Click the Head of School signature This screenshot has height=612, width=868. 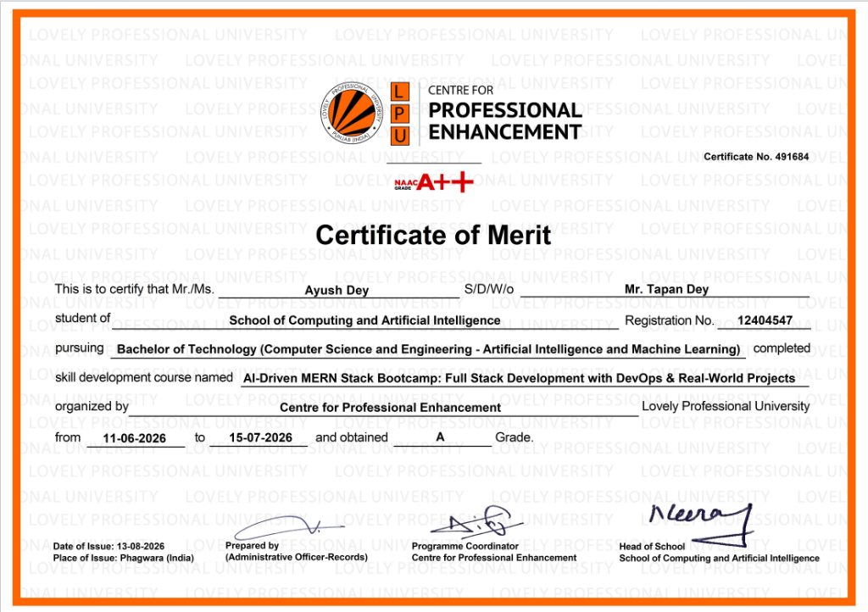tap(702, 524)
